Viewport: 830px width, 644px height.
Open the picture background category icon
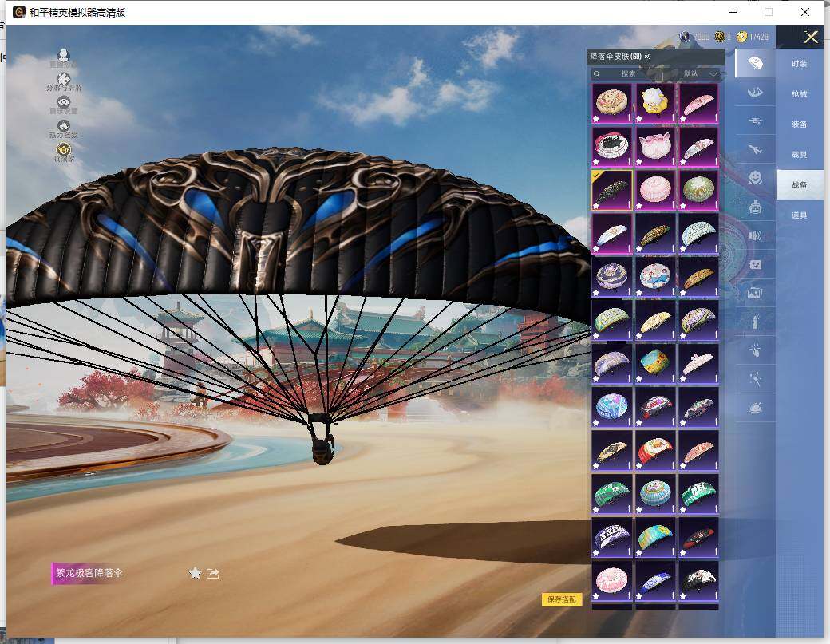point(755,293)
